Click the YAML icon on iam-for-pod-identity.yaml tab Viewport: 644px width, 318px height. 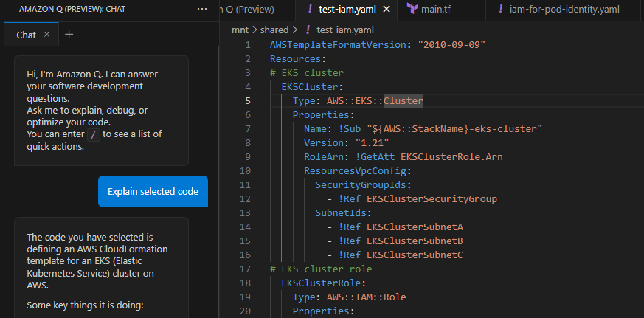coord(502,10)
